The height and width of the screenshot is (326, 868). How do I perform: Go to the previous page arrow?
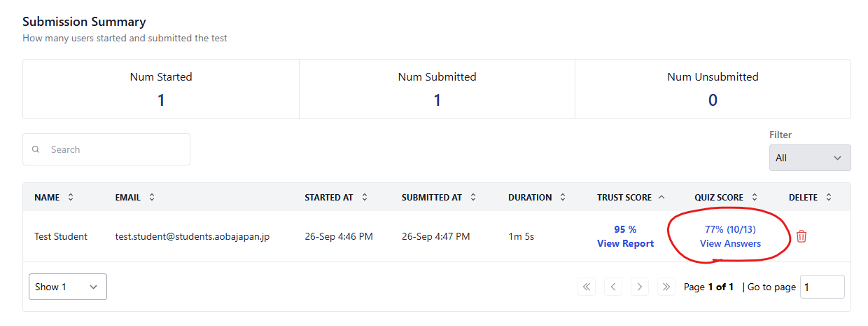[613, 287]
